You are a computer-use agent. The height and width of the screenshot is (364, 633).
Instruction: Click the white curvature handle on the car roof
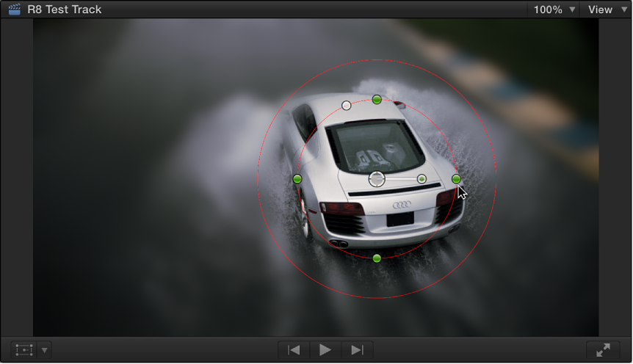click(347, 106)
